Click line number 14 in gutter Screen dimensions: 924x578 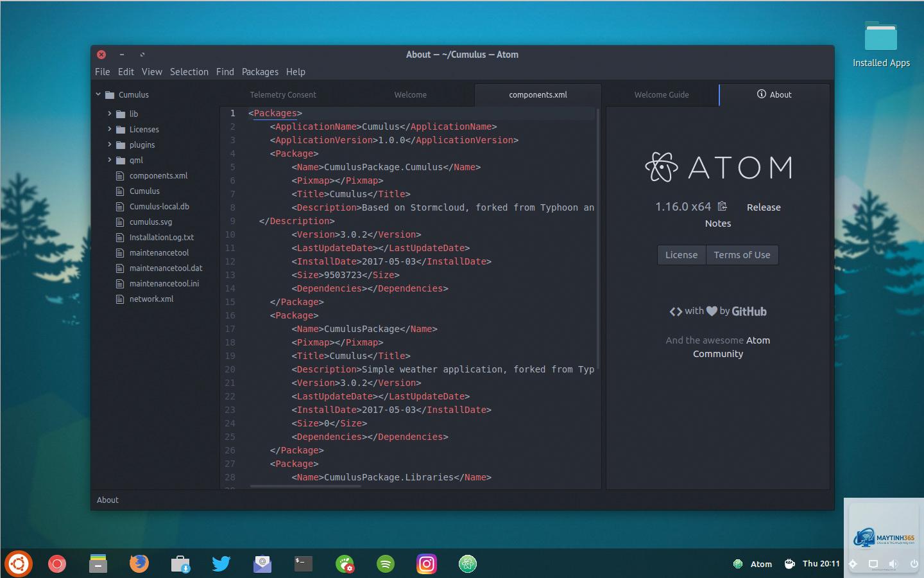(x=230, y=288)
